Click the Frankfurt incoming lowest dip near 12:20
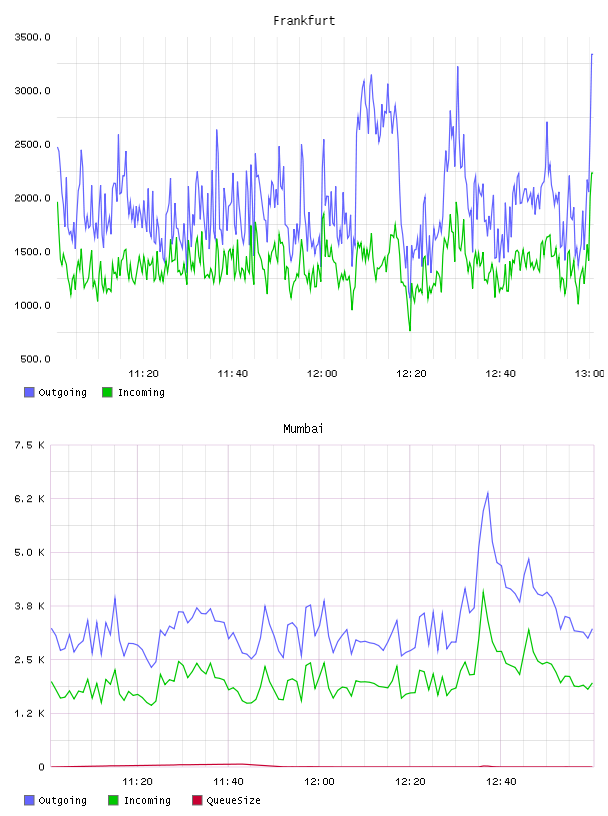 410,329
